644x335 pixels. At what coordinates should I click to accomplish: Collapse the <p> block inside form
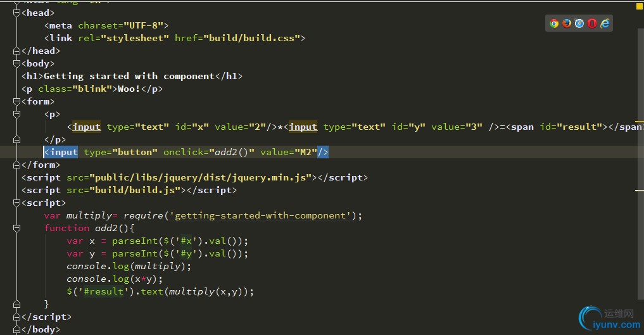pyautogui.click(x=17, y=114)
